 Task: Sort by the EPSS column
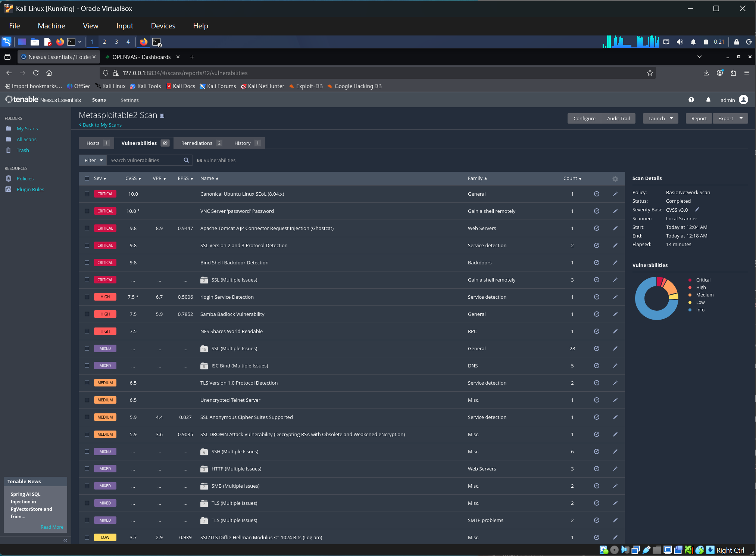(x=185, y=178)
